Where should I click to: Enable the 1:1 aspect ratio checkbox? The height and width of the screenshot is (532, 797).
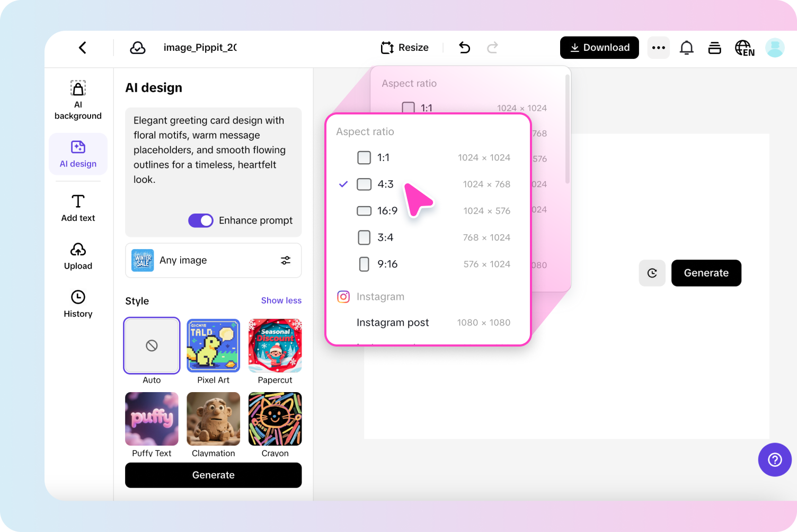coord(364,157)
